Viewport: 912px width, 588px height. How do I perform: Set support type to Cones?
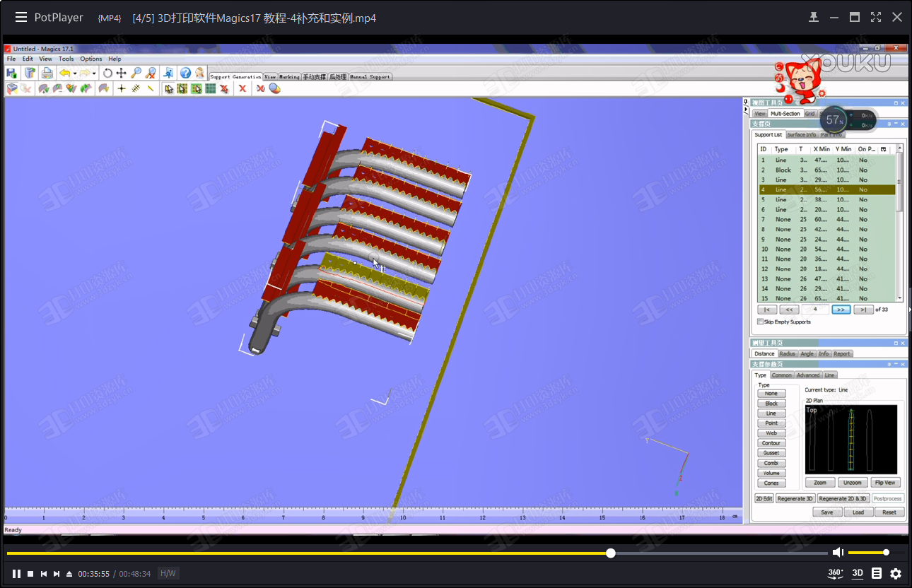click(771, 483)
